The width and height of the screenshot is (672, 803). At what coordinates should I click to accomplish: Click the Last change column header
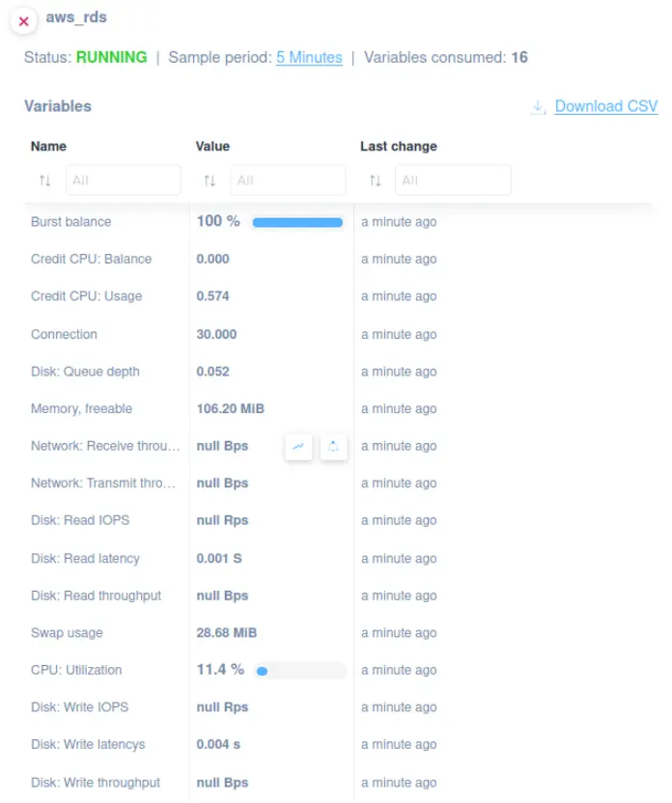(x=399, y=147)
